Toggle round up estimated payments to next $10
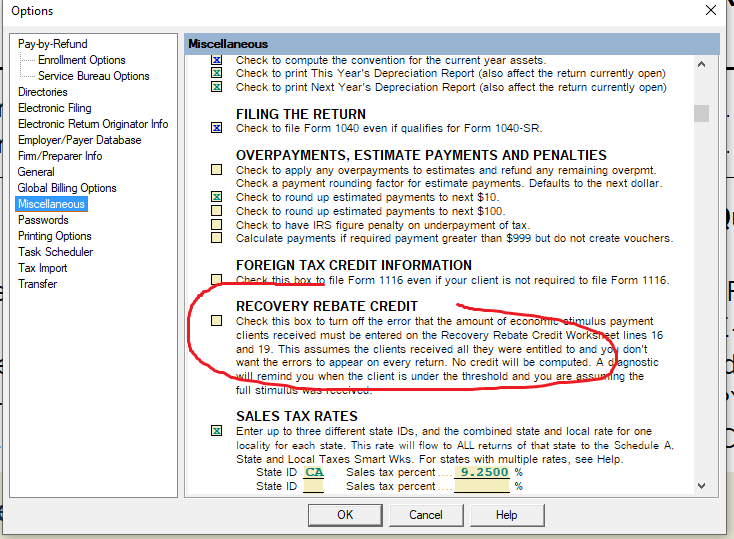 point(216,198)
